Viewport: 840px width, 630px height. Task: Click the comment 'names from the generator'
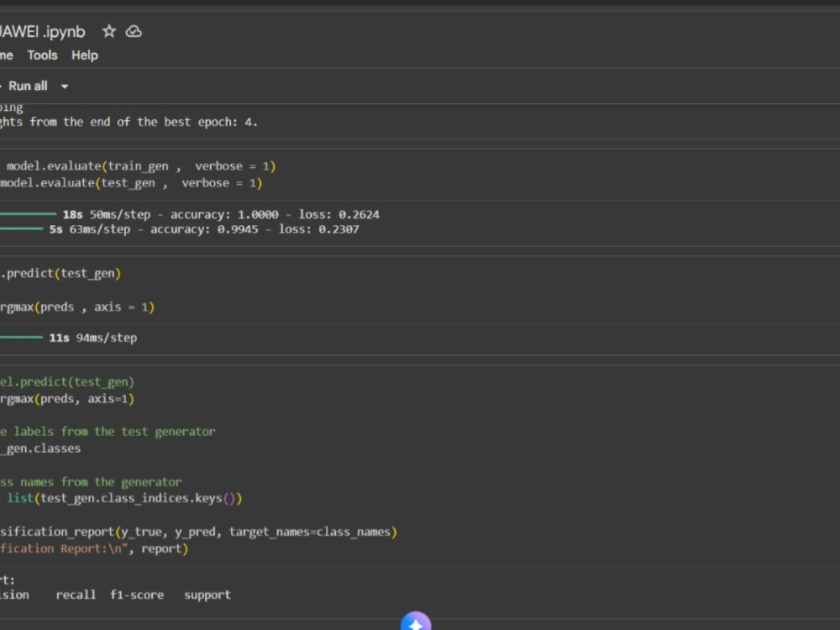(101, 482)
